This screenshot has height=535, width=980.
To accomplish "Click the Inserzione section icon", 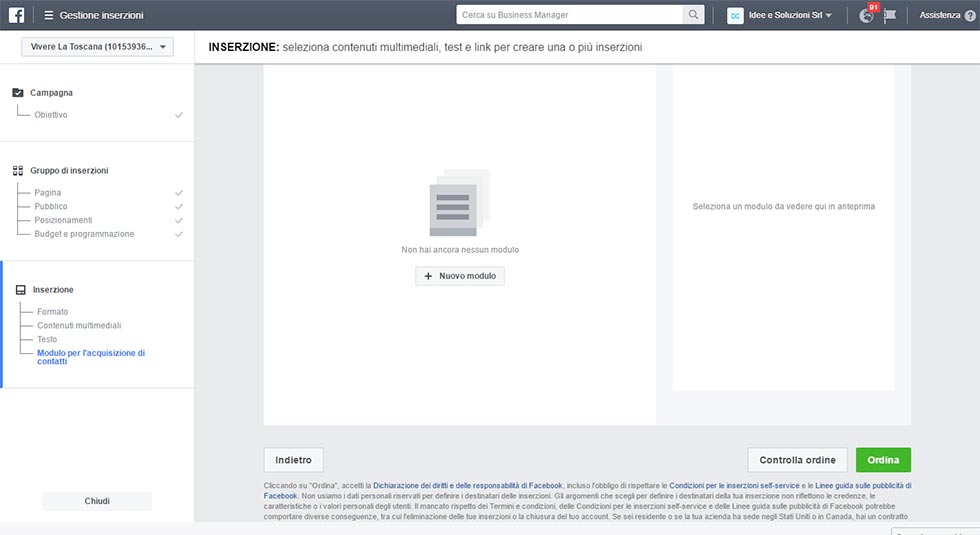I will (21, 290).
